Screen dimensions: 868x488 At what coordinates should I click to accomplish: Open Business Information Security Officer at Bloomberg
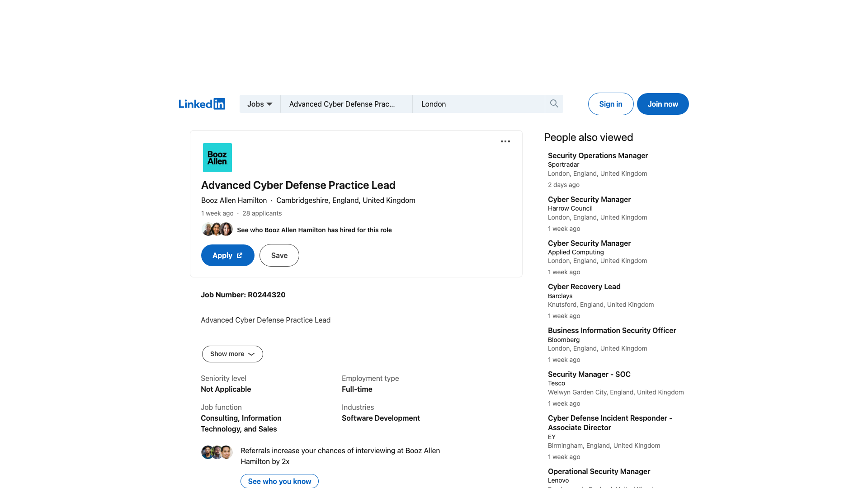pyautogui.click(x=612, y=330)
